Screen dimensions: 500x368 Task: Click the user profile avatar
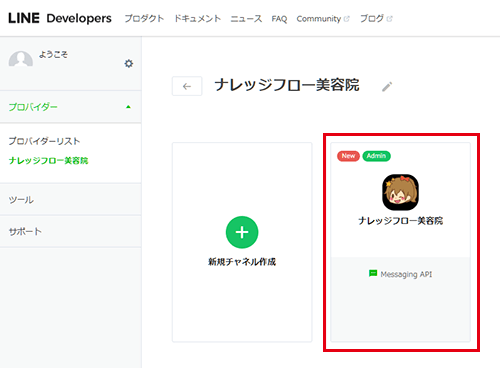click(x=21, y=59)
